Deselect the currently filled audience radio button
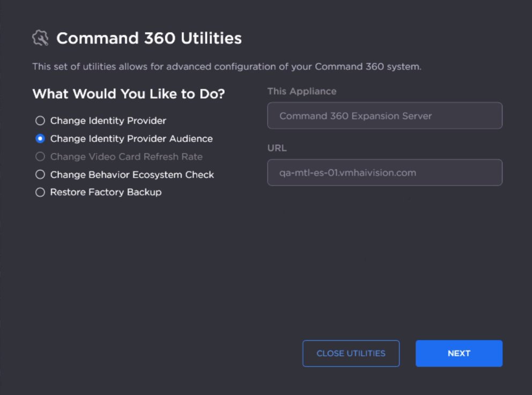 coord(40,138)
